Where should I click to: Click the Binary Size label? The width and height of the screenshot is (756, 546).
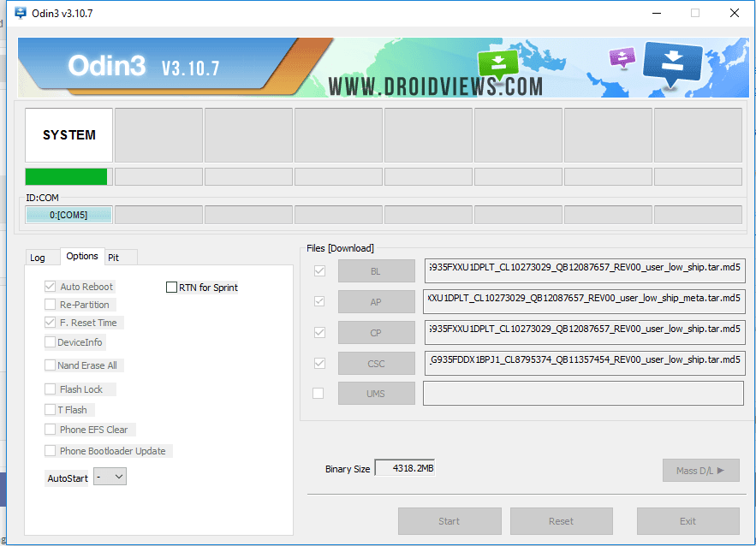tap(348, 469)
